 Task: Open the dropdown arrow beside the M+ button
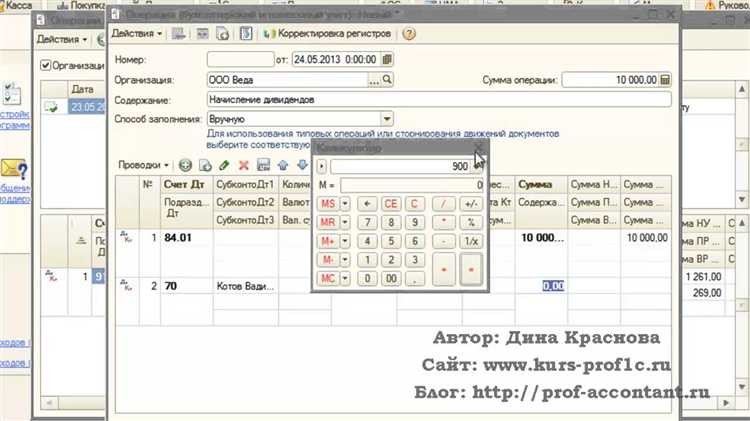pos(345,241)
